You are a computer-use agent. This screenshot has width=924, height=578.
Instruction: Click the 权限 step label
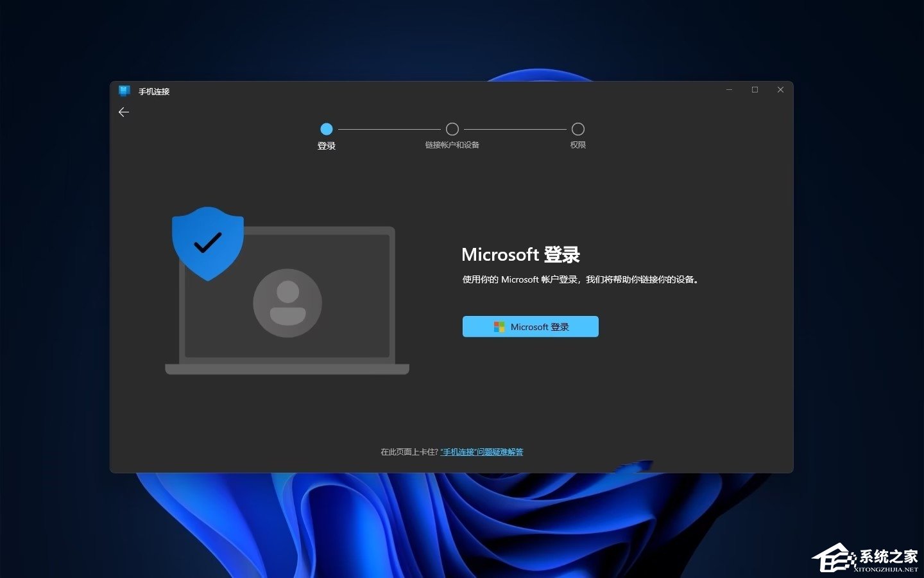tap(577, 145)
